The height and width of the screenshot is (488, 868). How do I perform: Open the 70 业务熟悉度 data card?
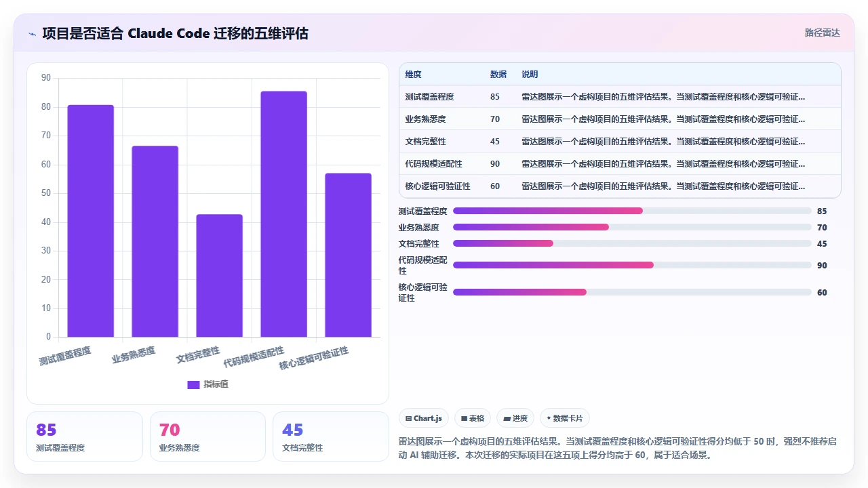pyautogui.click(x=208, y=436)
